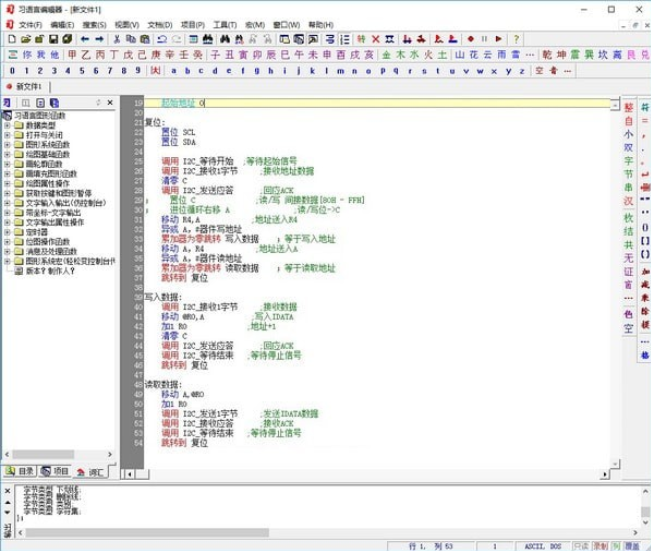Click the 金 character button

click(x=387, y=55)
